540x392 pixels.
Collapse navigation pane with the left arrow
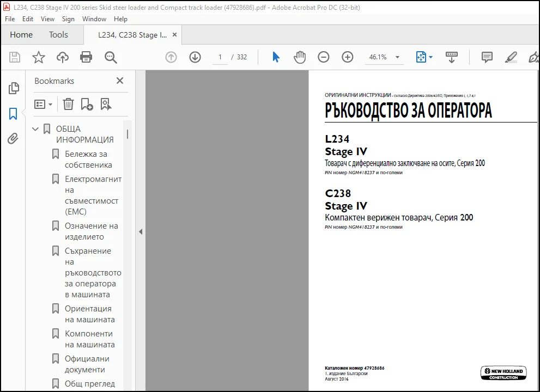point(141,231)
